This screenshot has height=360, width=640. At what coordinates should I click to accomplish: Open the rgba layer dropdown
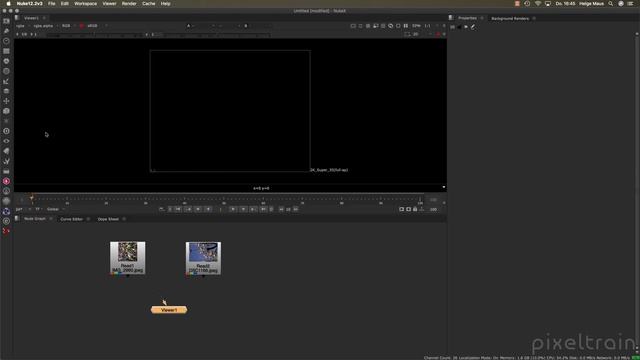click(x=22, y=26)
